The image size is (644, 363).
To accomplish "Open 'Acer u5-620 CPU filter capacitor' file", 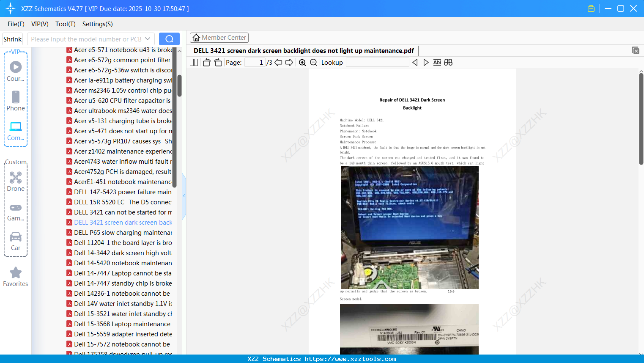I will pos(119,101).
